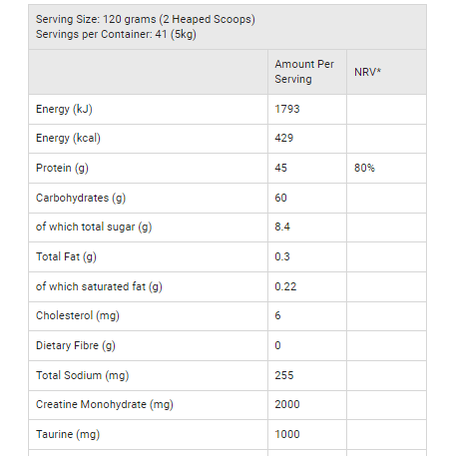The width and height of the screenshot is (456, 456).
Task: Click the 45 protein amount cell
Action: [x=281, y=168]
